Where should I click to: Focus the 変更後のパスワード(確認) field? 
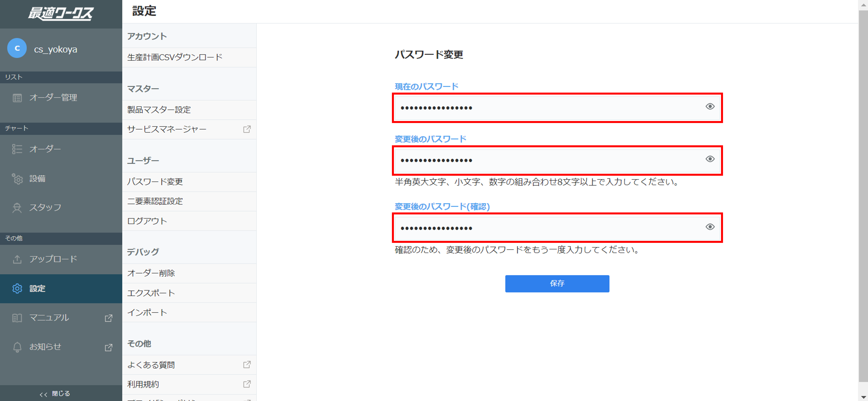click(x=557, y=228)
